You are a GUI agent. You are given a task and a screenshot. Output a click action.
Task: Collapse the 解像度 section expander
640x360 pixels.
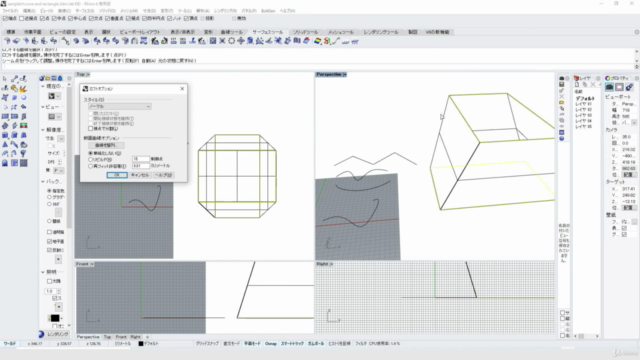point(43,130)
